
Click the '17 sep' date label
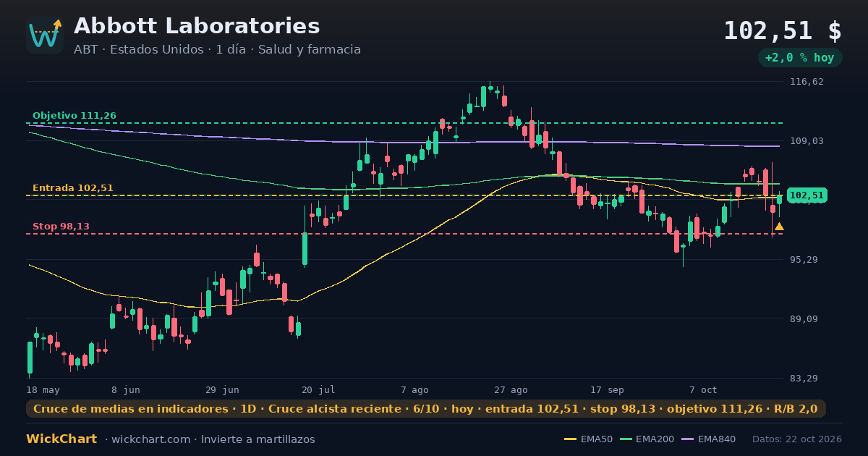click(607, 389)
